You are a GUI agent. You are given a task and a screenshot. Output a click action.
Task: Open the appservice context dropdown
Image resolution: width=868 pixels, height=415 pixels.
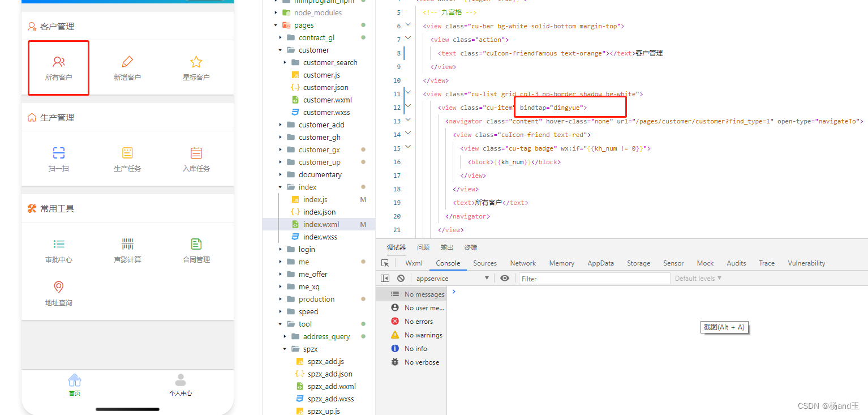[452, 279]
